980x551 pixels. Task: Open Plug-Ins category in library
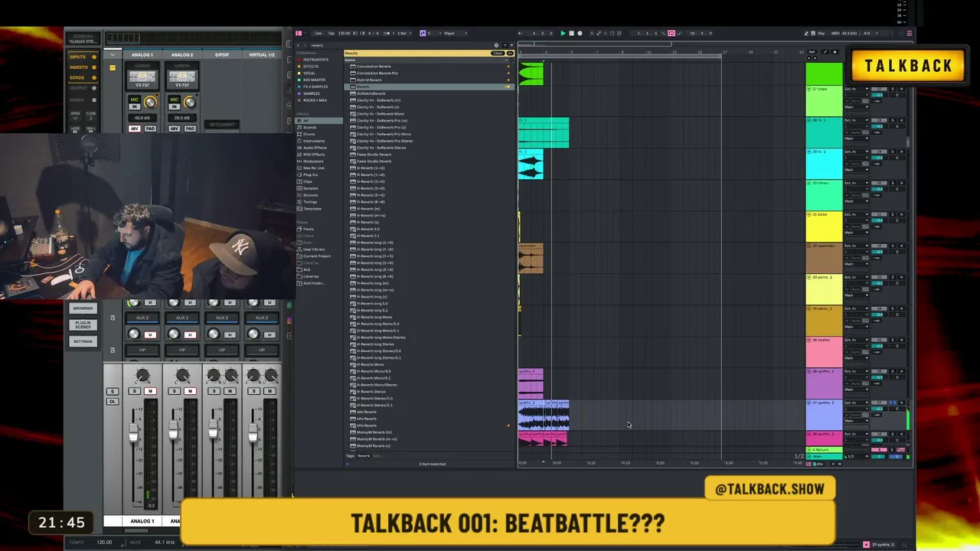click(310, 175)
